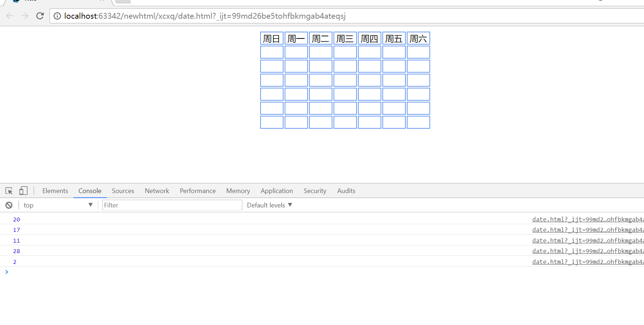Open the Memory tab

click(238, 191)
